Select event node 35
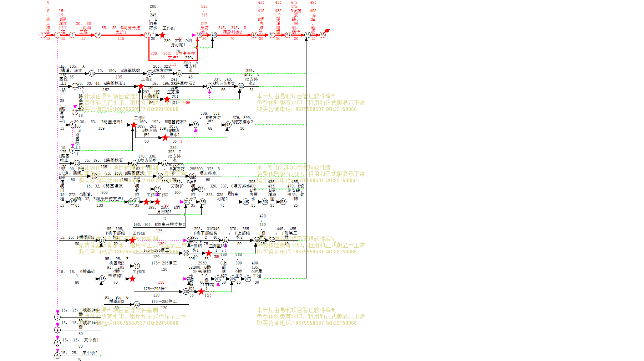 tap(196, 125)
